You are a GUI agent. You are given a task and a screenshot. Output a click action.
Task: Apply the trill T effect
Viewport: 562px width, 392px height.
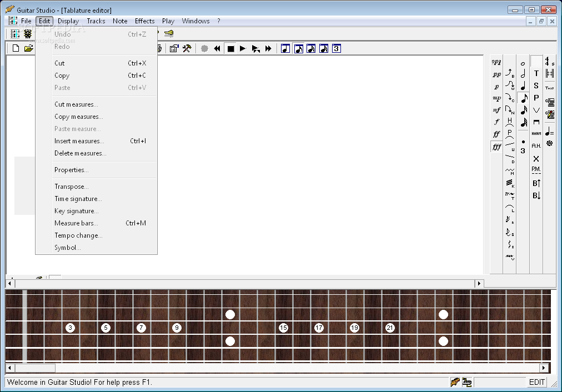click(510, 195)
